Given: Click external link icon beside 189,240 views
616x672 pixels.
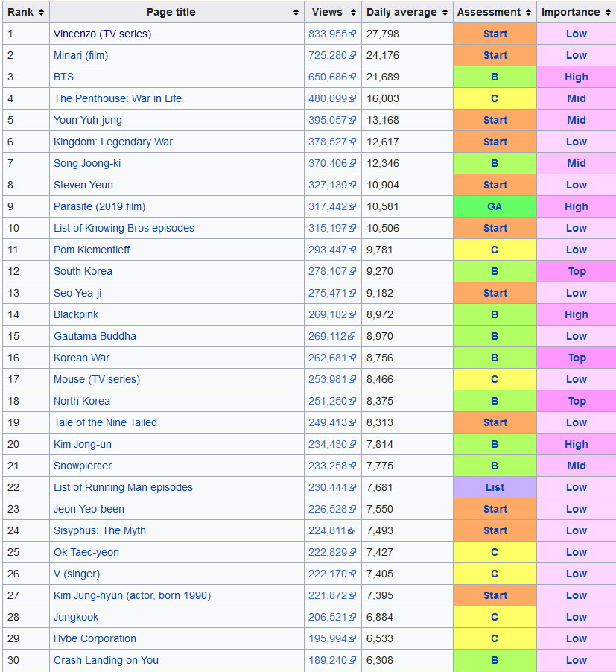Looking at the screenshot, I should pos(352,660).
